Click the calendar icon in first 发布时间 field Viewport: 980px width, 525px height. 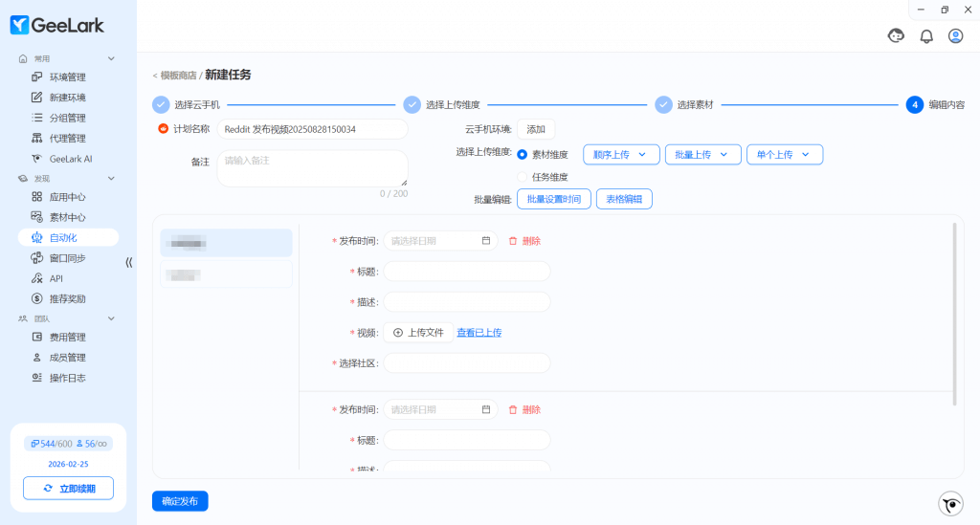(486, 241)
